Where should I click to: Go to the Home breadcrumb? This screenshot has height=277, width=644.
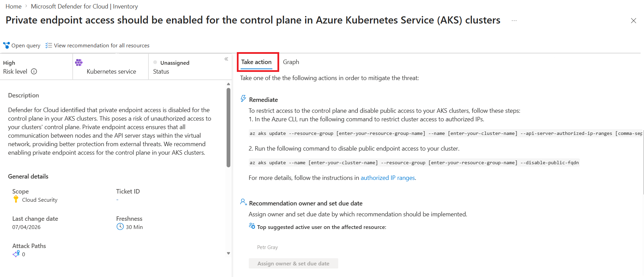coord(13,6)
